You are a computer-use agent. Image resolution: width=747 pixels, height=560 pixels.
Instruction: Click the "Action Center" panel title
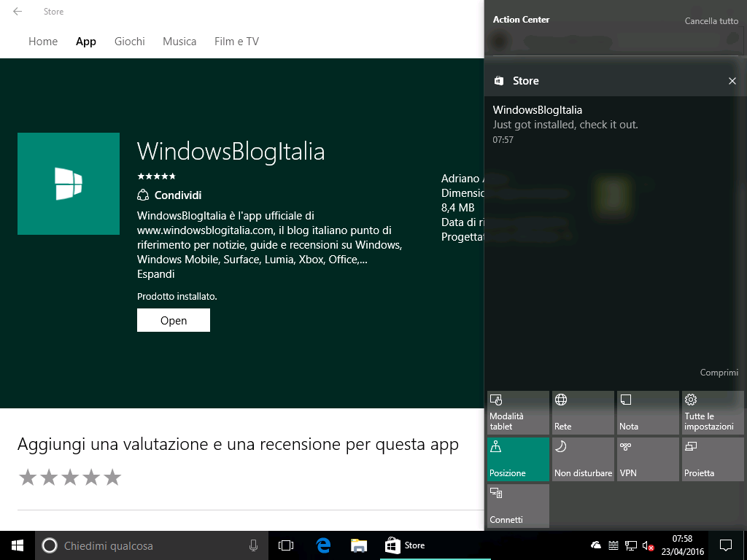pos(521,20)
